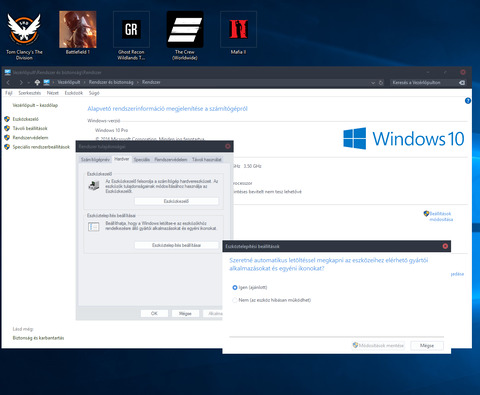
Task: Click Mégse in the system properties dialog
Action: tap(185, 313)
